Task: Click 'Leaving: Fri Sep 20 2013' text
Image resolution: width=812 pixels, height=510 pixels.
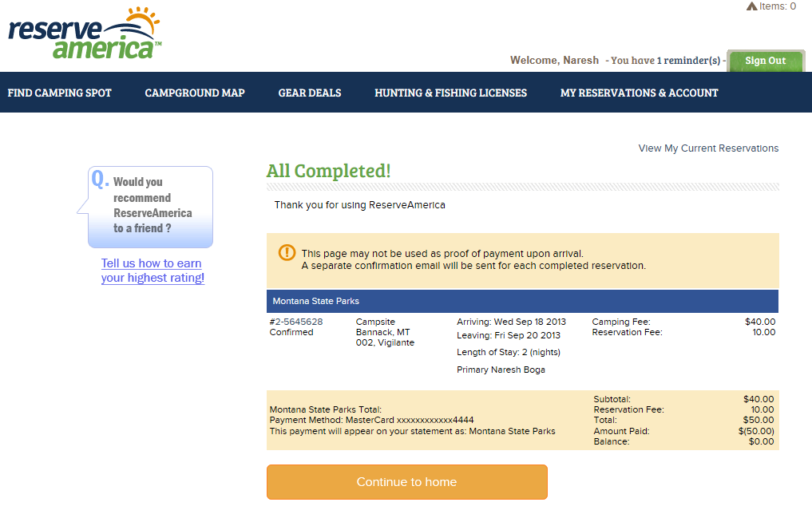Action: pos(509,335)
